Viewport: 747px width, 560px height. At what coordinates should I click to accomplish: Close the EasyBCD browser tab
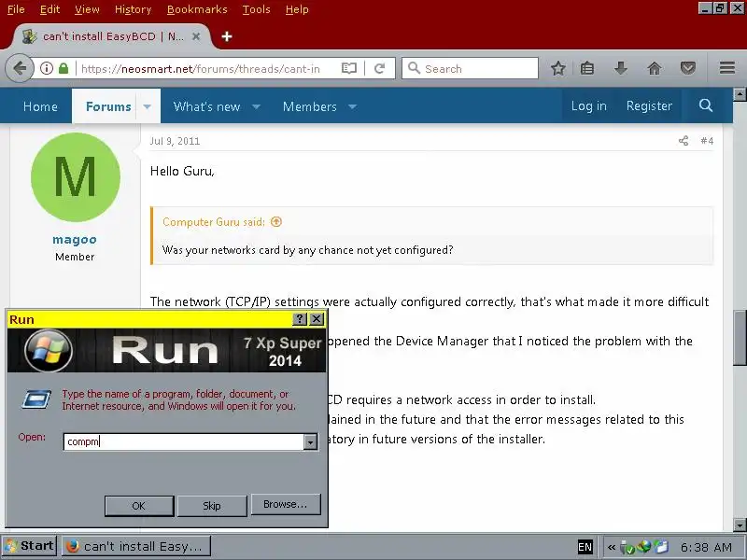coord(196,36)
